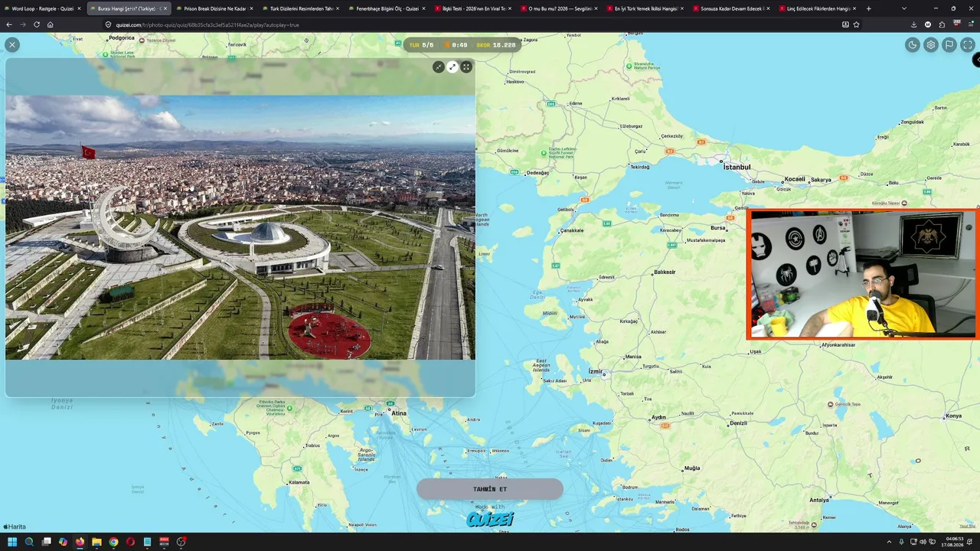Click the İzmir label on the map
The image size is (980, 551).
point(595,371)
